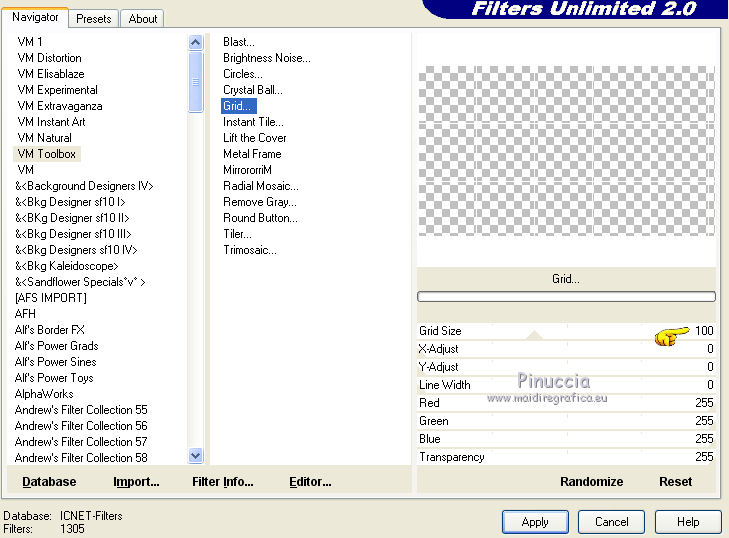Select VM Distortion category

(49, 58)
